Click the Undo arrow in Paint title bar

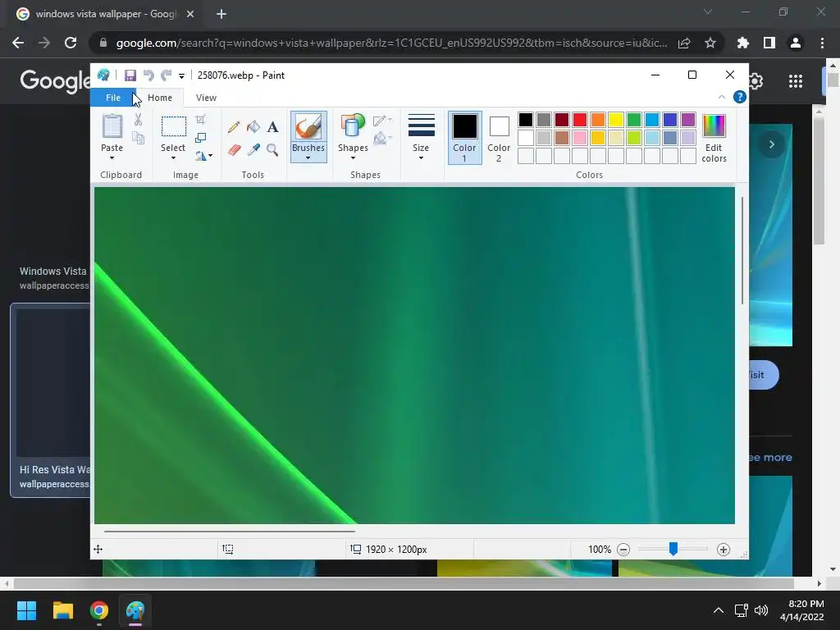(148, 75)
